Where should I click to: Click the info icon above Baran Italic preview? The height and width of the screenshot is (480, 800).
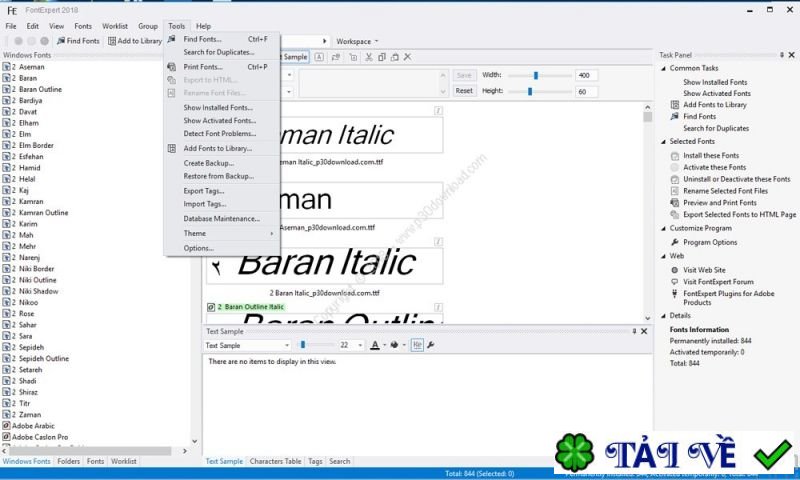click(438, 241)
